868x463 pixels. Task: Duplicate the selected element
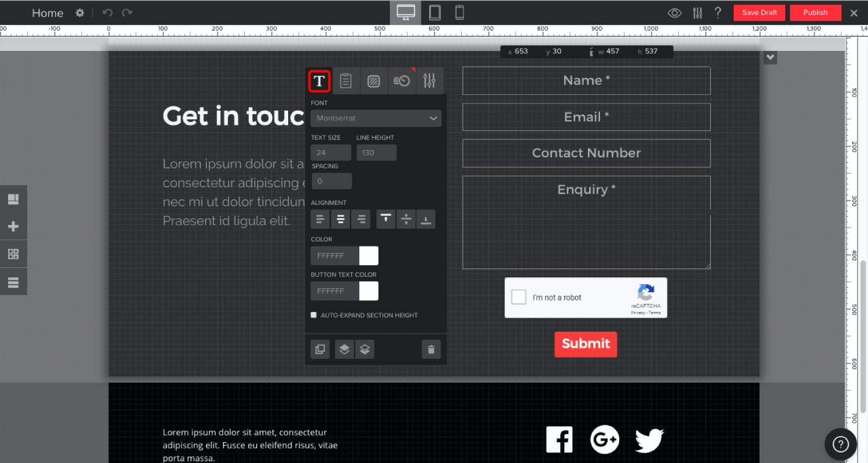point(320,349)
